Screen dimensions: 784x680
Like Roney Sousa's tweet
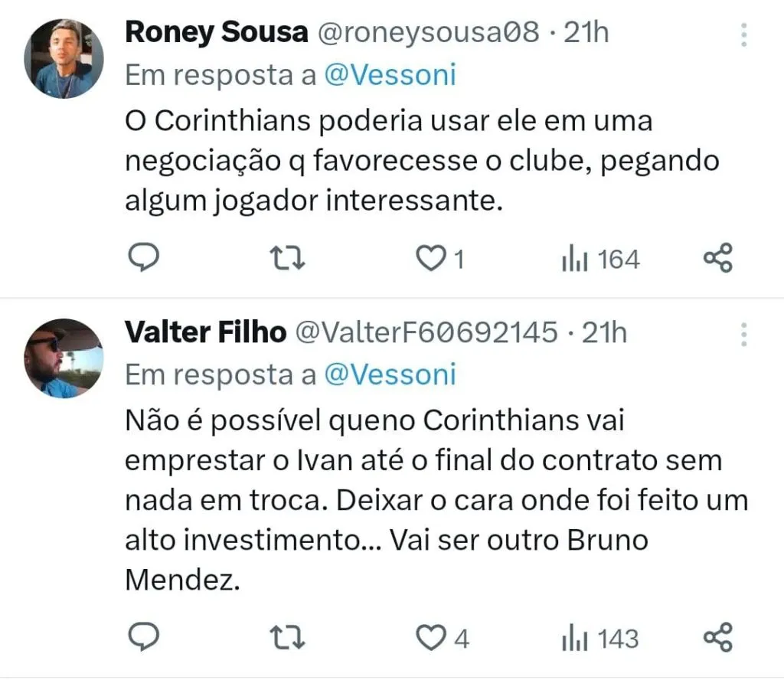click(x=430, y=259)
